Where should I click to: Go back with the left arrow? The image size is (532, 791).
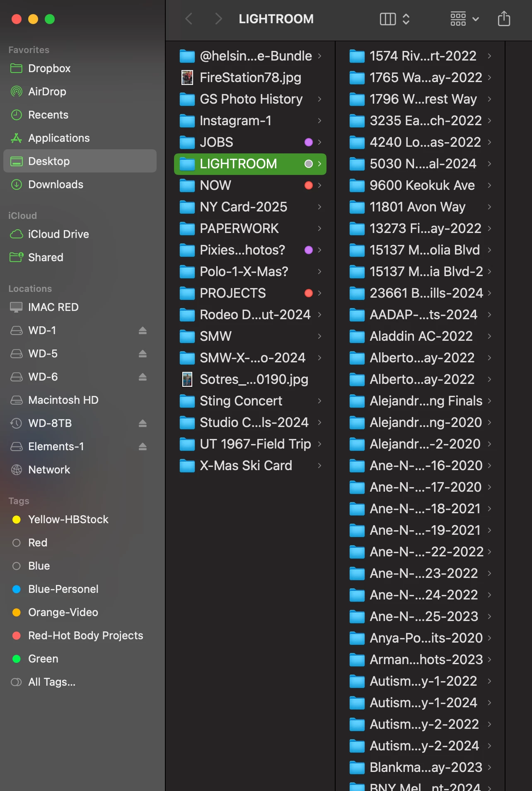(189, 19)
